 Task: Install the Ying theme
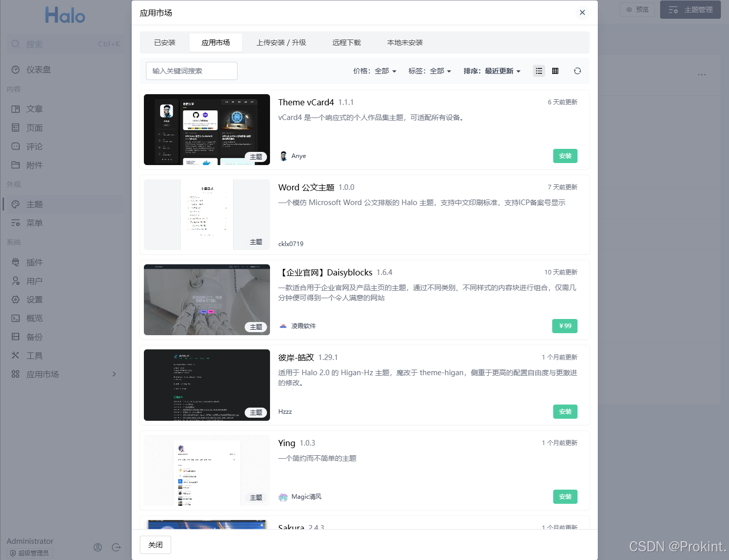point(565,497)
